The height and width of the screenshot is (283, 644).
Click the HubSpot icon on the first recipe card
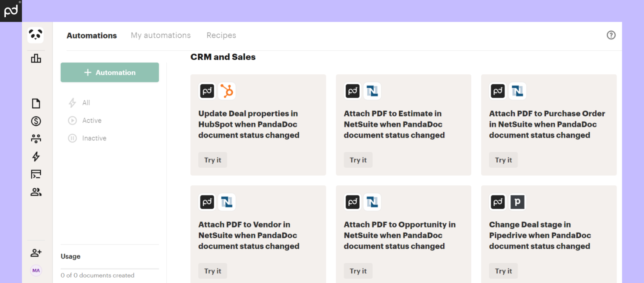[x=226, y=91]
